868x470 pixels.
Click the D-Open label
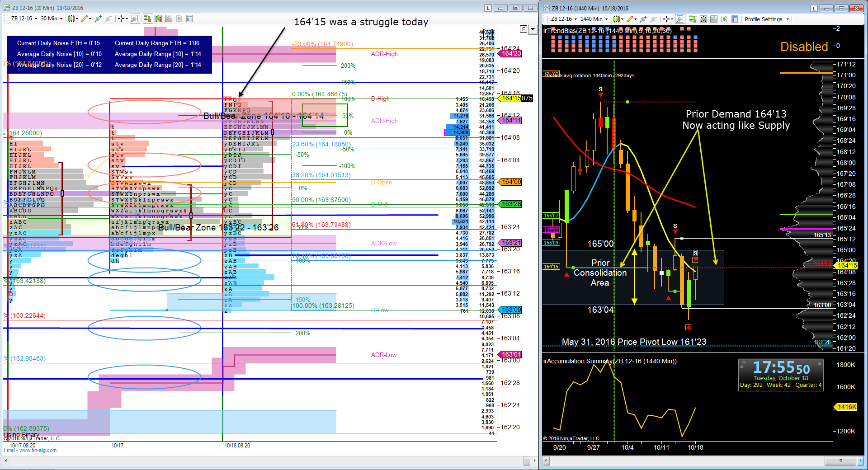(381, 182)
